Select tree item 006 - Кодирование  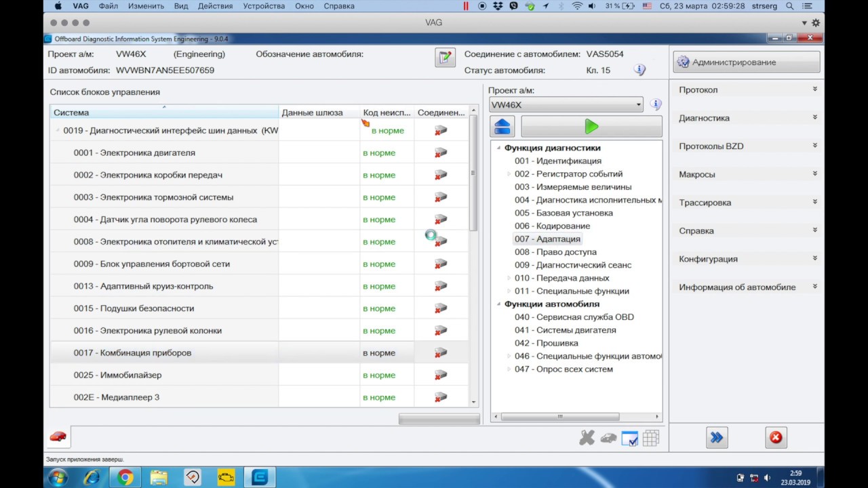click(x=552, y=226)
